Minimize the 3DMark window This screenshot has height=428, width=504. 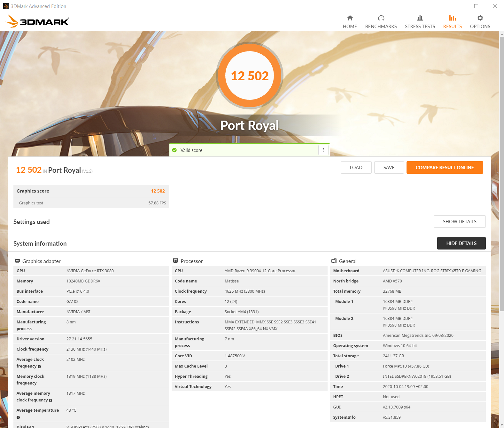pyautogui.click(x=458, y=6)
